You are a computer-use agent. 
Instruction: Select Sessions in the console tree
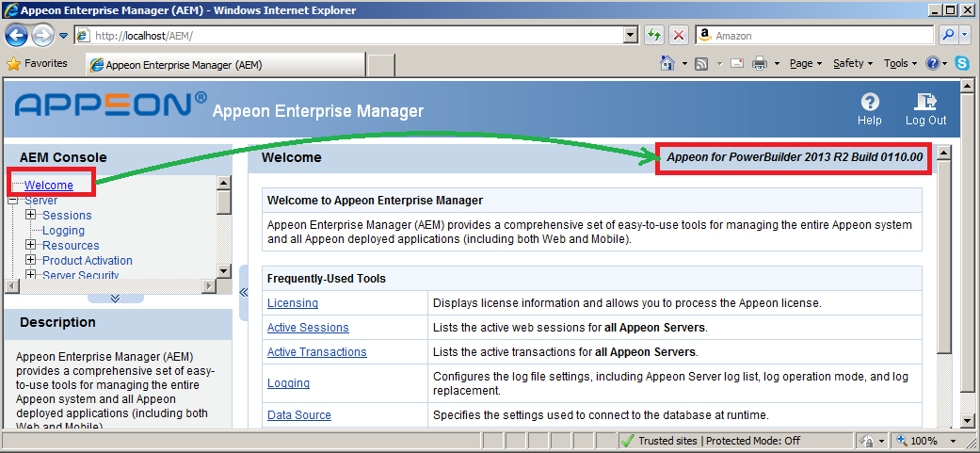coord(67,216)
